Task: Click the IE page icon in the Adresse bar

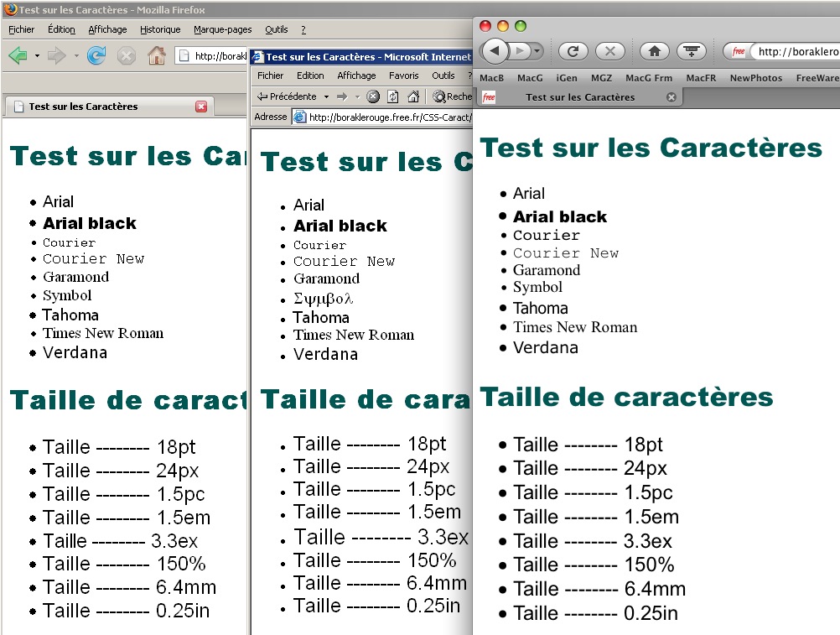Action: (x=300, y=117)
